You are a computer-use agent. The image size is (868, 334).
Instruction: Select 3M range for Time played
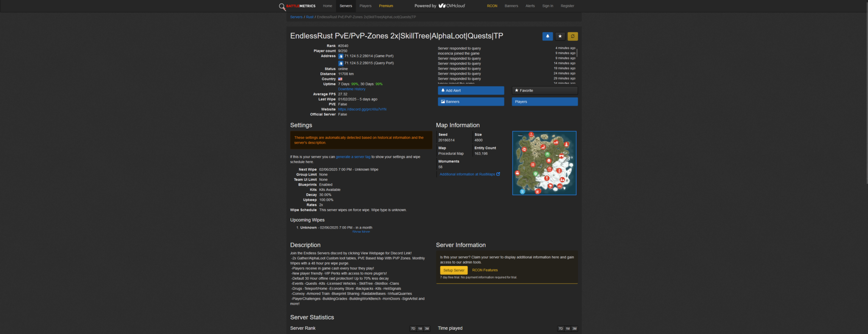(574, 329)
